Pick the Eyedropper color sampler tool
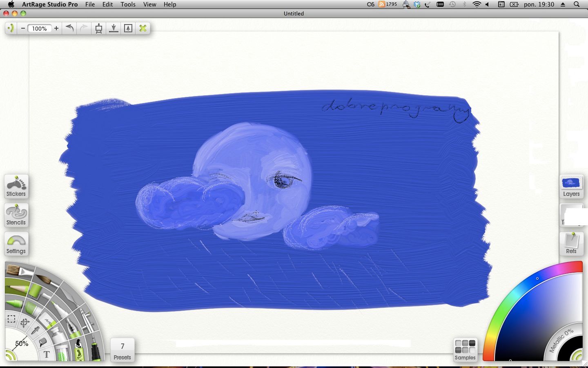Viewport: 588px width, 368px height. tap(36, 331)
